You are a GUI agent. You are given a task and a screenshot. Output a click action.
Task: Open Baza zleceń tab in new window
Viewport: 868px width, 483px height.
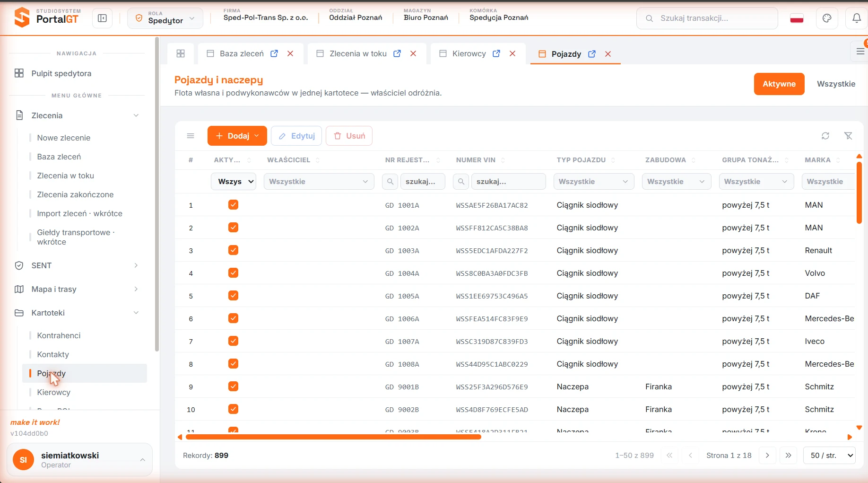pos(274,54)
